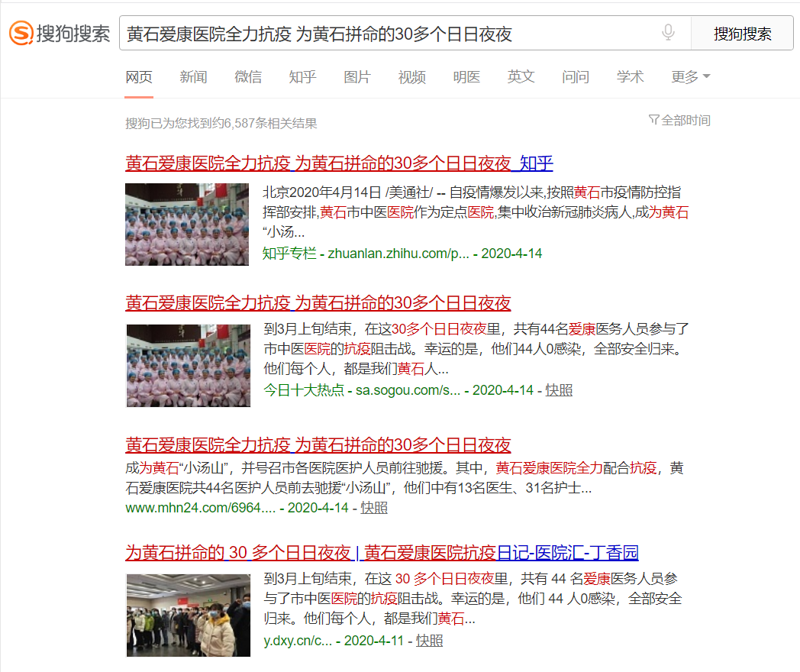
Task: Open the 全部时间 filter dropdown
Action: point(679,120)
